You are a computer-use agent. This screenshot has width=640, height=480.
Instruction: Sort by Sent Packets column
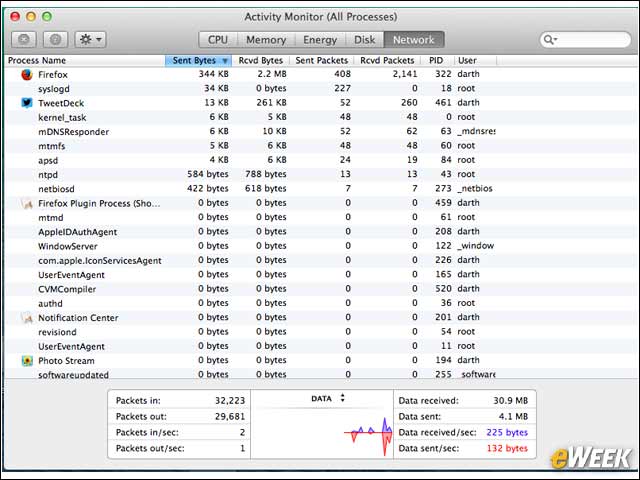click(x=322, y=60)
